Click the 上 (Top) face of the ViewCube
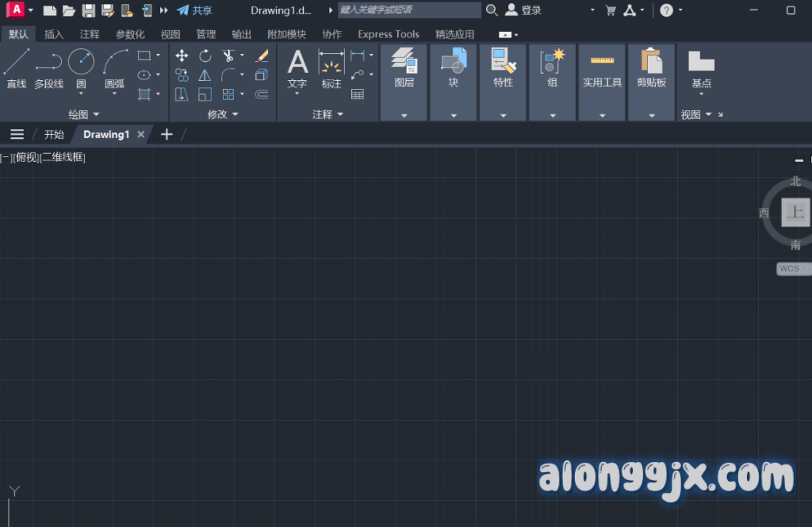Image resolution: width=812 pixels, height=527 pixels. click(795, 212)
